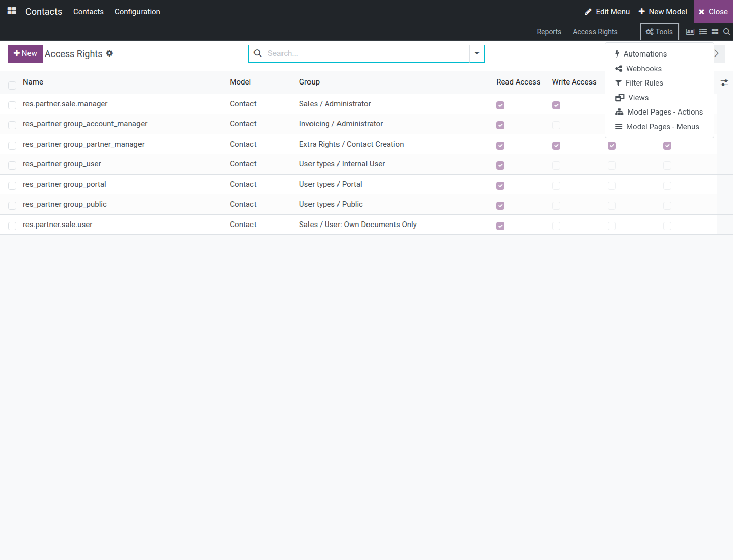Toggle Write Access for res_partner group_account_manager
Image resolution: width=733 pixels, height=560 pixels.
pyautogui.click(x=556, y=125)
